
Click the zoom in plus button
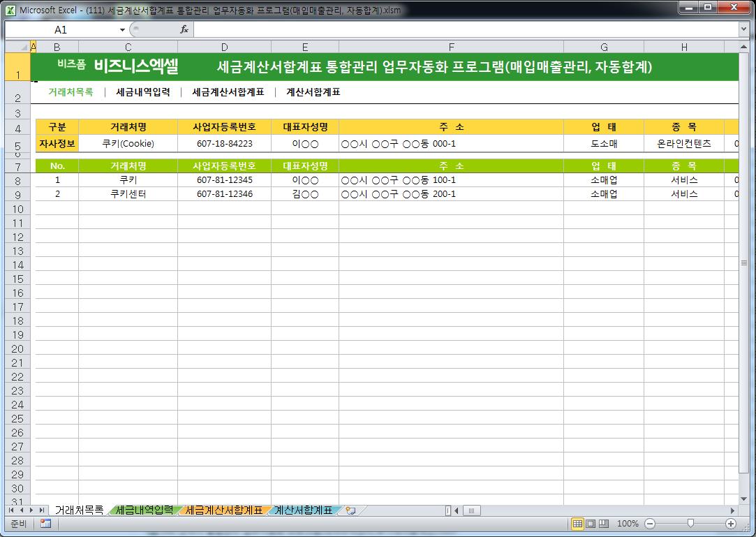[731, 524]
